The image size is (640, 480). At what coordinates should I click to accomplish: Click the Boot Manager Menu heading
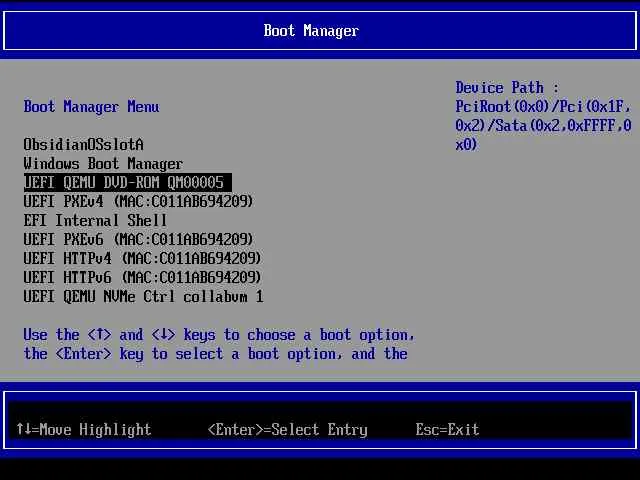pyautogui.click(x=91, y=107)
